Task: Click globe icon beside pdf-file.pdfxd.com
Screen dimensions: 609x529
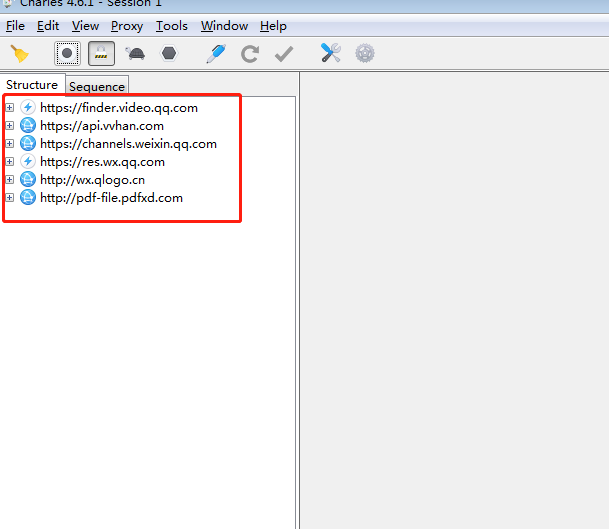Action: (28, 197)
